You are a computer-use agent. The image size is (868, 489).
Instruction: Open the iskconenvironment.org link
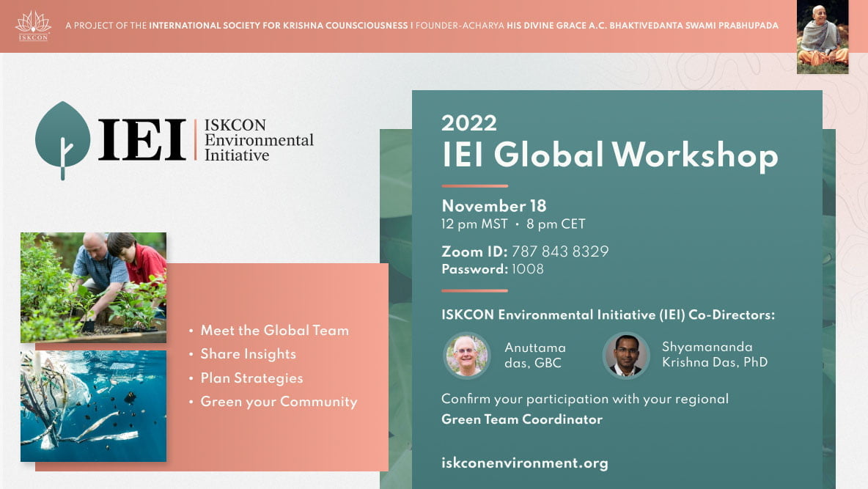click(525, 463)
